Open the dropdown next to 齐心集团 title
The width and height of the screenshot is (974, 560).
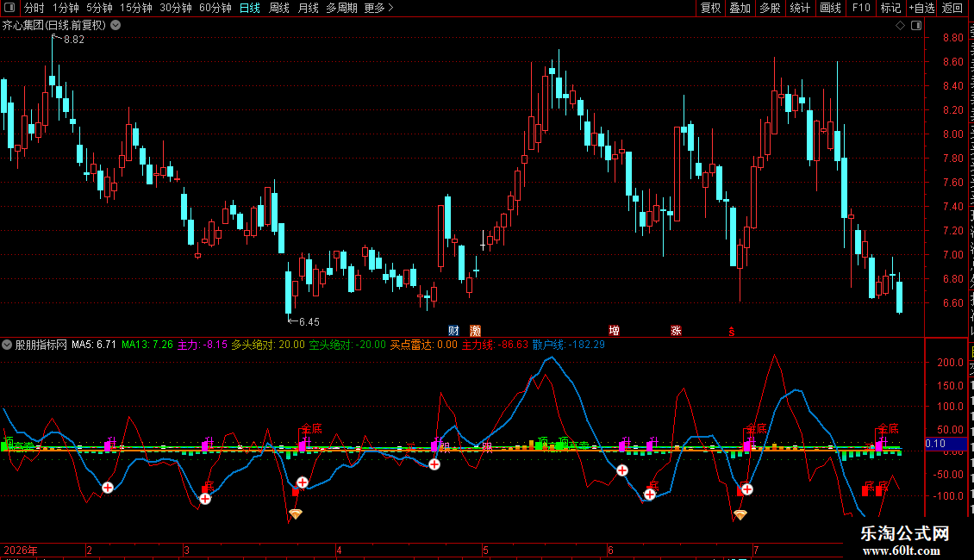(x=116, y=26)
